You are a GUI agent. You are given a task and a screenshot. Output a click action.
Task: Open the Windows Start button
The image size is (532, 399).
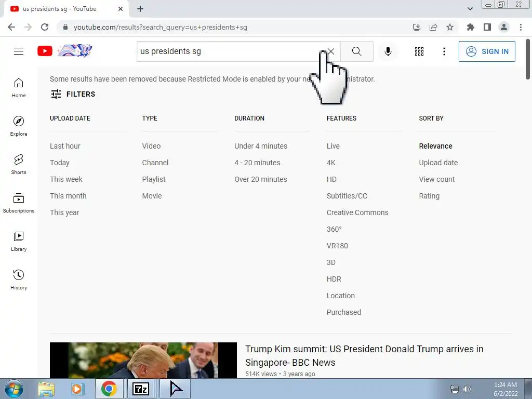pyautogui.click(x=14, y=389)
